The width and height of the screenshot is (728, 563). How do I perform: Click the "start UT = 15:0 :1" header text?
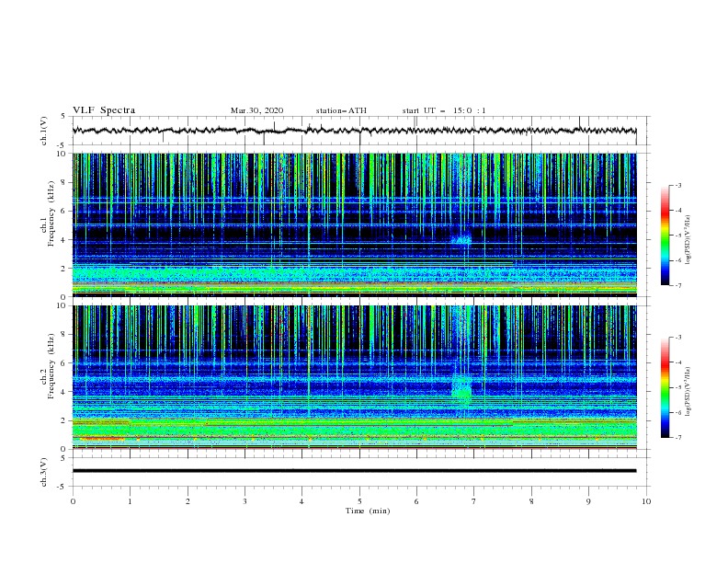[444, 110]
